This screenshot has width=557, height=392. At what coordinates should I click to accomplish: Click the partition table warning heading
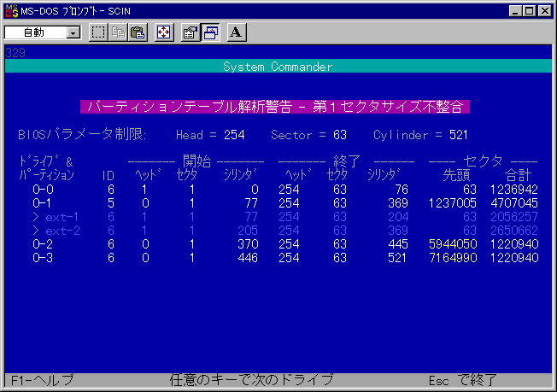pos(275,107)
